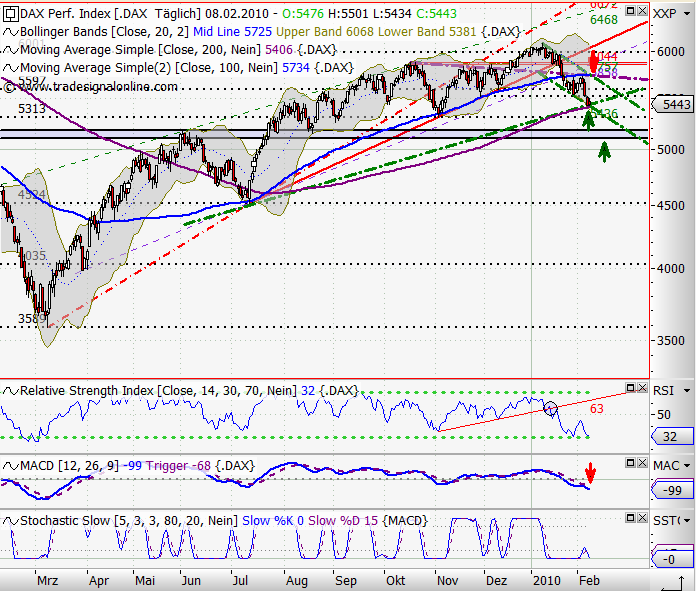Close the MACD indicator pane
Image resolution: width=696 pixels, height=591 pixels.
point(642,463)
